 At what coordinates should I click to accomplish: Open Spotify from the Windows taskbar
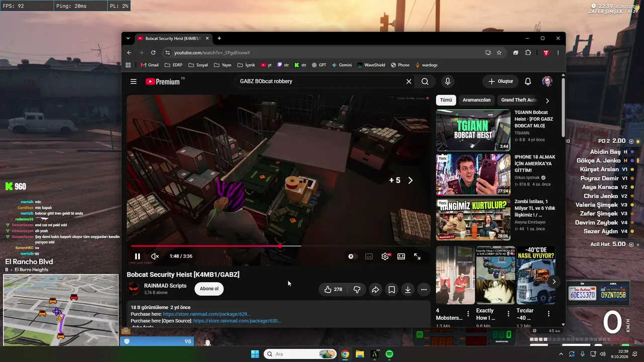pyautogui.click(x=389, y=354)
